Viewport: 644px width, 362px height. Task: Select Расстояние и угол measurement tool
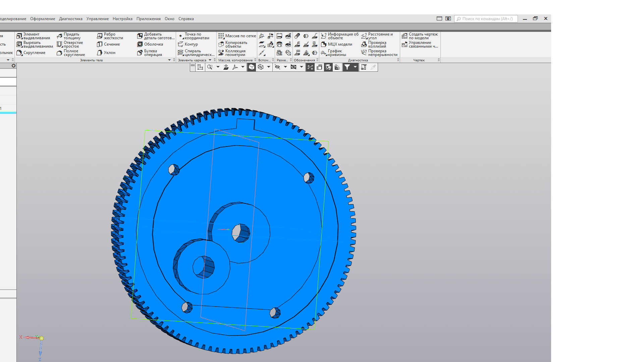(377, 36)
